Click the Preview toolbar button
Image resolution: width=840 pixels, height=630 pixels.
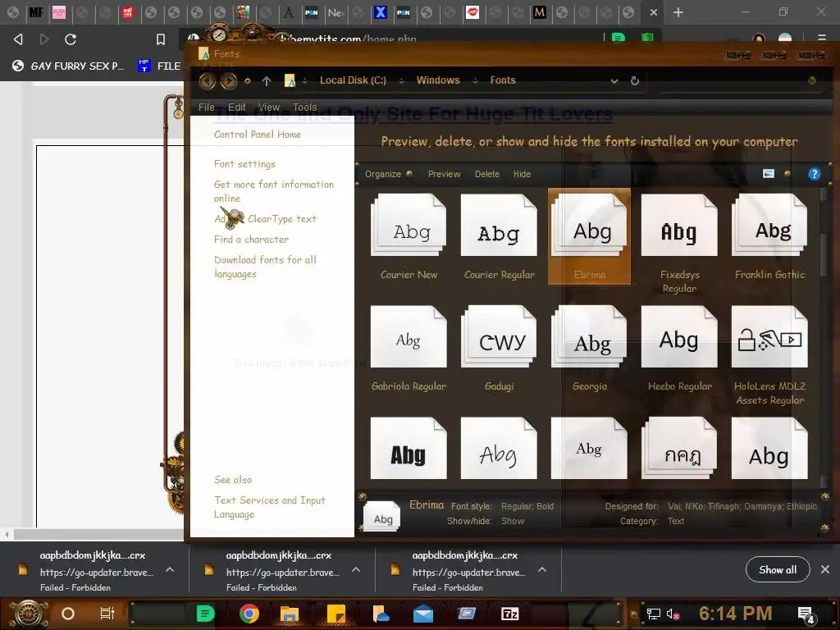click(444, 174)
